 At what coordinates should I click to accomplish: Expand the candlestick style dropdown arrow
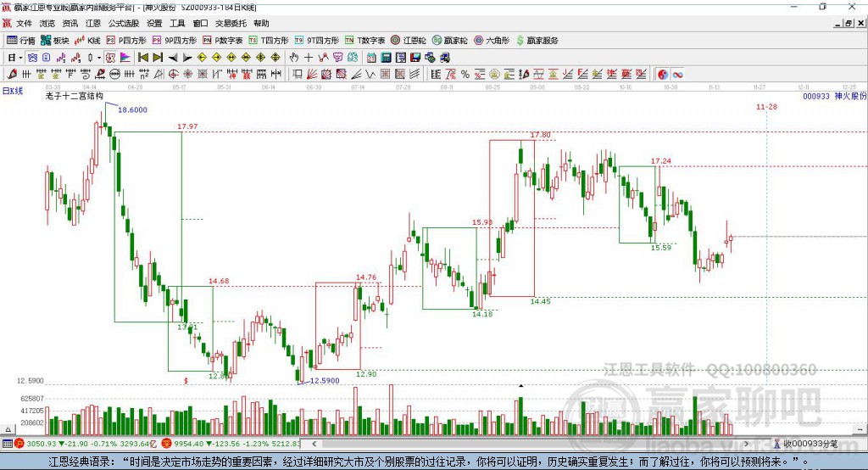[x=99, y=58]
